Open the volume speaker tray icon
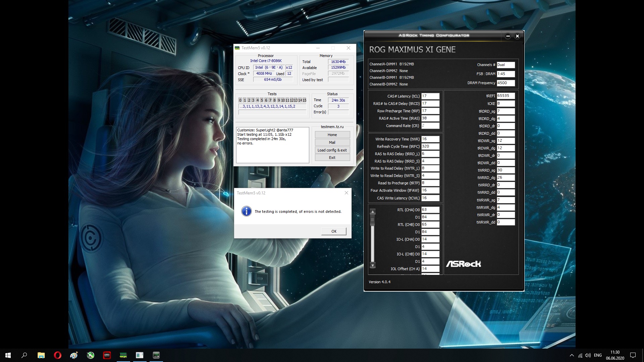The image size is (644, 362). [588, 355]
